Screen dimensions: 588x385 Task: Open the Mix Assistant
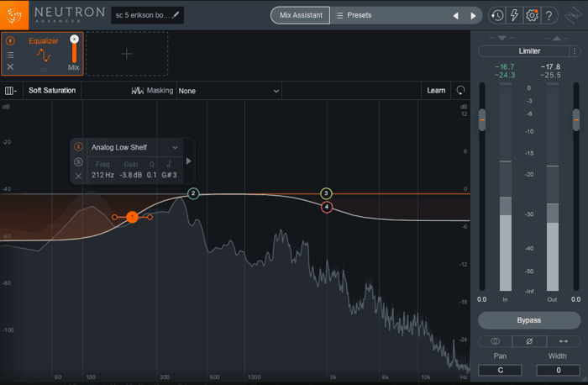[301, 15]
